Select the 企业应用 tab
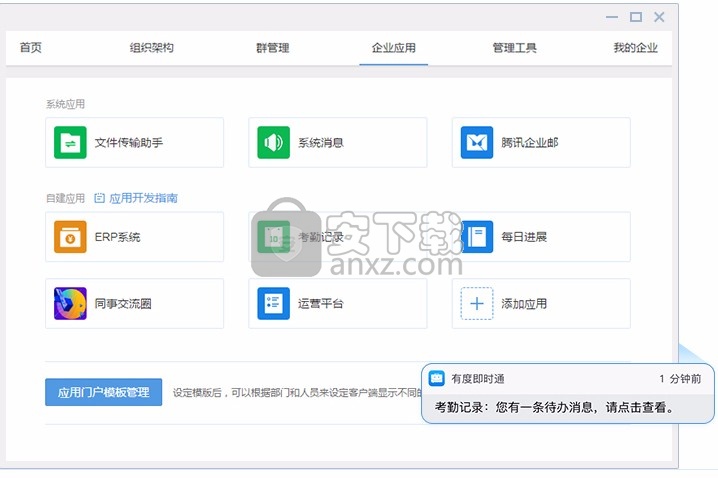Image resolution: width=718 pixels, height=478 pixels. pos(394,48)
